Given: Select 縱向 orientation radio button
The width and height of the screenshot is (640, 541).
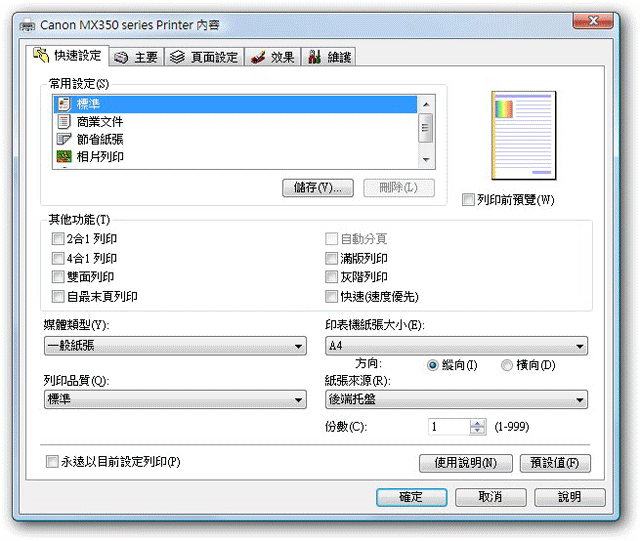Looking at the screenshot, I should pyautogui.click(x=433, y=365).
